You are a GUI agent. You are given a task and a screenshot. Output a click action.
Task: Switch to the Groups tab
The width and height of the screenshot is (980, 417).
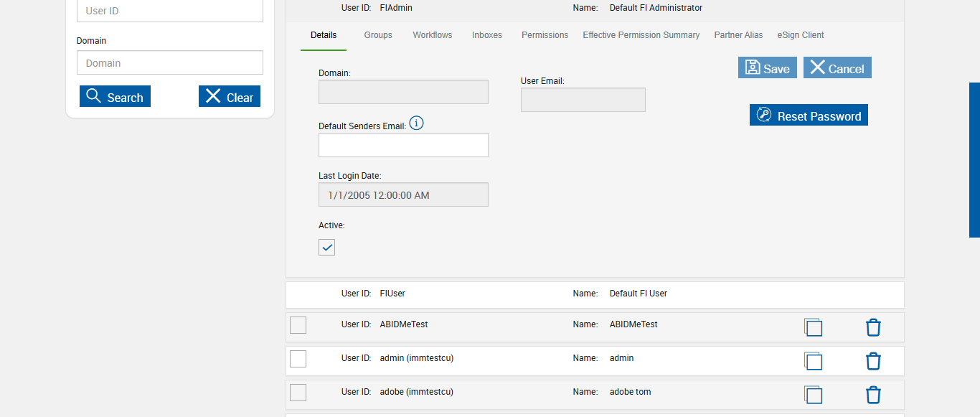378,35
